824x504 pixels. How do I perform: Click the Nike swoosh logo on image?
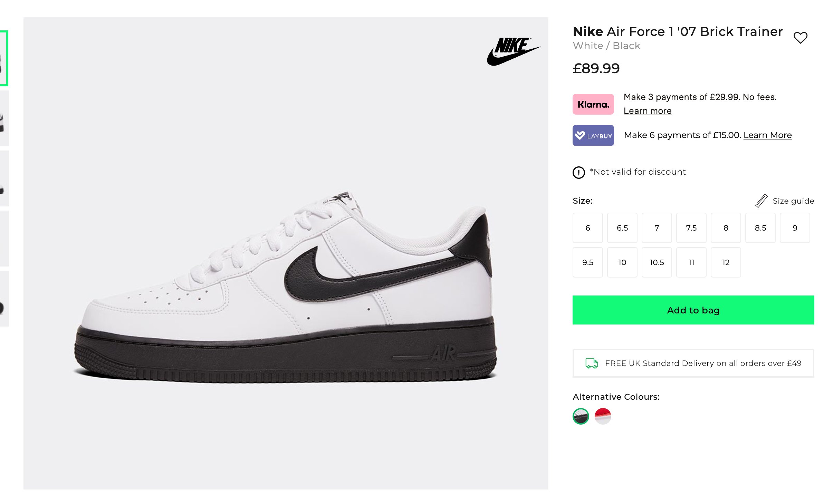513,51
